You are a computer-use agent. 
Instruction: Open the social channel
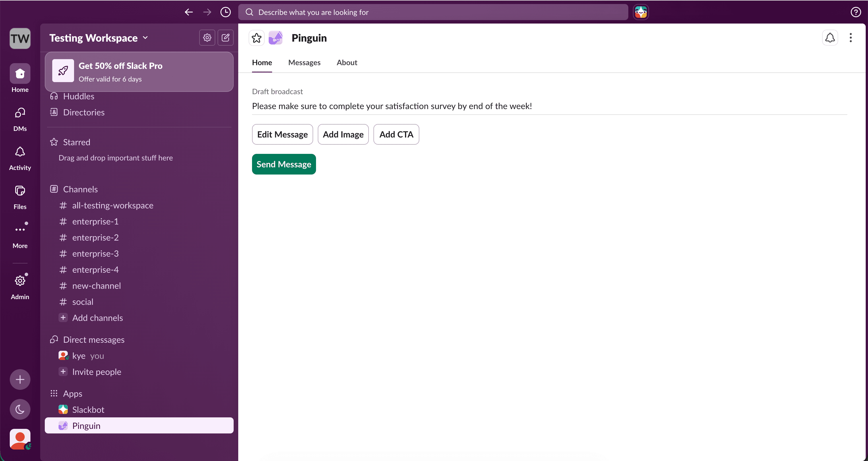click(139, 302)
